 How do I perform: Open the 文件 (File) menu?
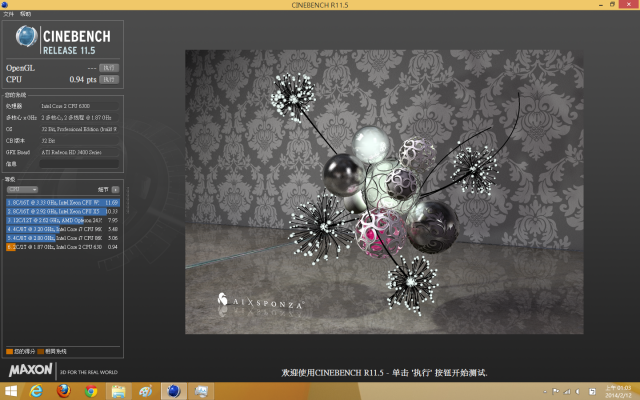click(9, 14)
